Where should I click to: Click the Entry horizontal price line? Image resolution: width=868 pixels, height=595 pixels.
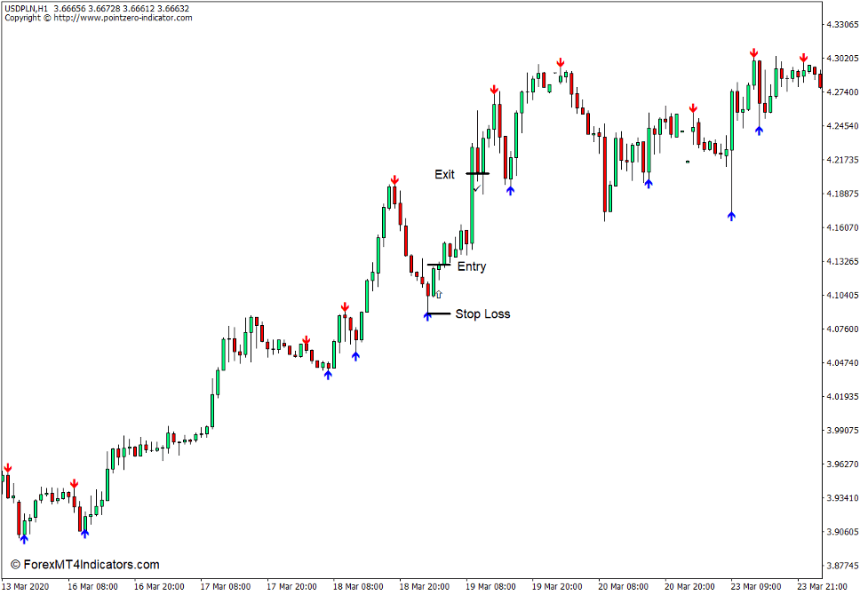point(439,265)
